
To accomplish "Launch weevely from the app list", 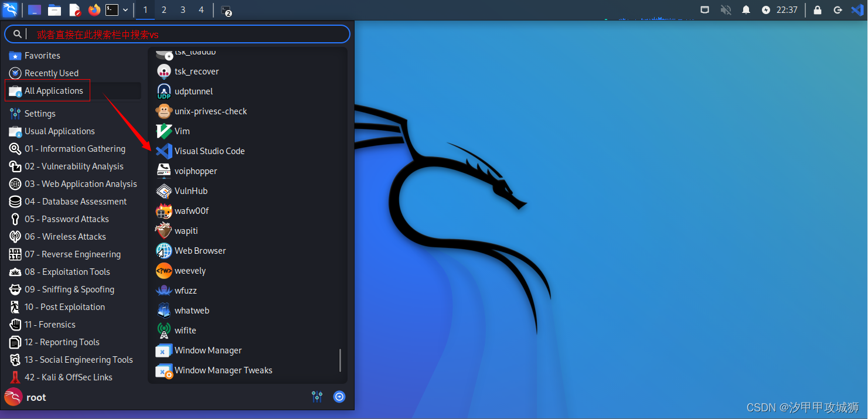I will 245,271.
